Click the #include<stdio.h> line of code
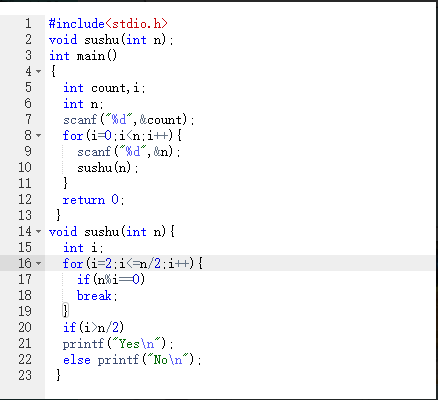This screenshot has height=400, width=438. click(x=108, y=24)
